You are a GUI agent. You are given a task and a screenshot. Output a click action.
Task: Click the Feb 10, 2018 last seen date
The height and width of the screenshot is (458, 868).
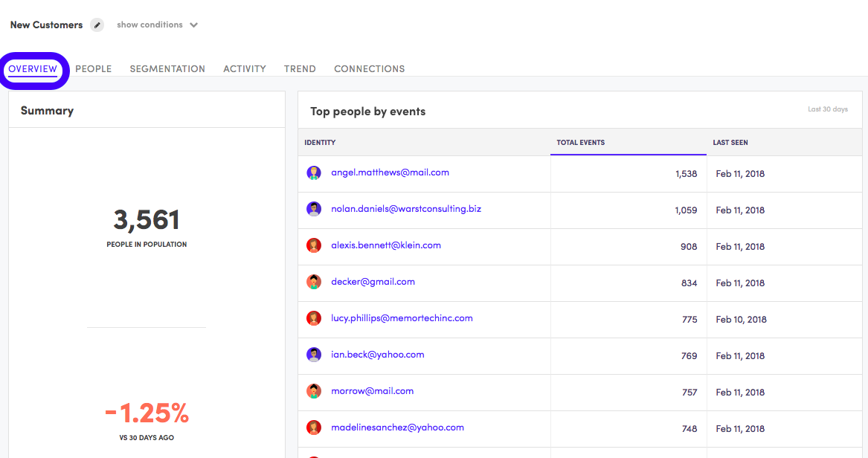[742, 320]
